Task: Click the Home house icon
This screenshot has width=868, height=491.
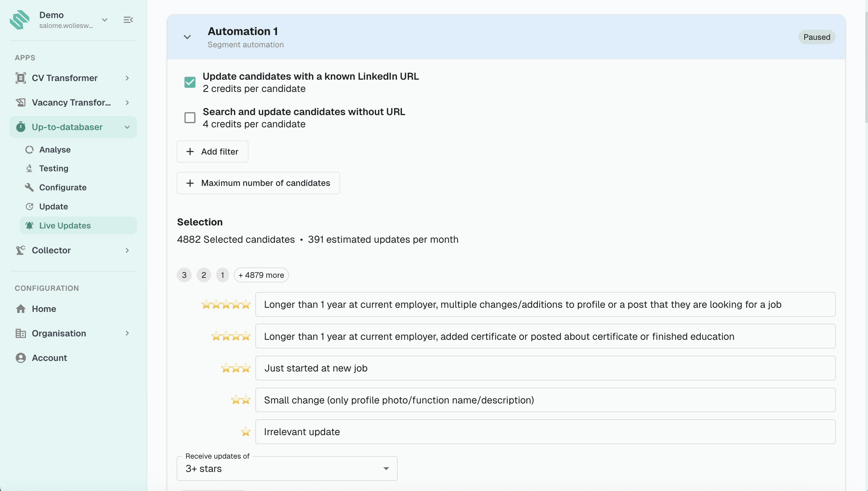Action: 21,309
